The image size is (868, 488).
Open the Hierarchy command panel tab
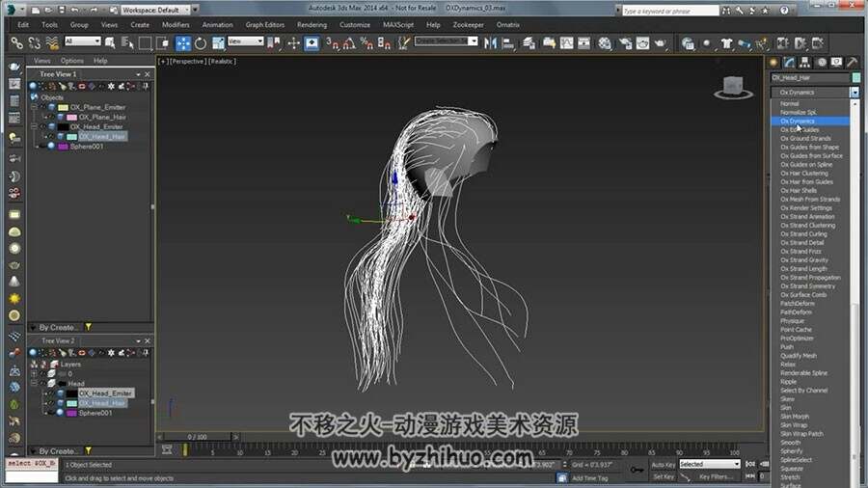point(805,63)
